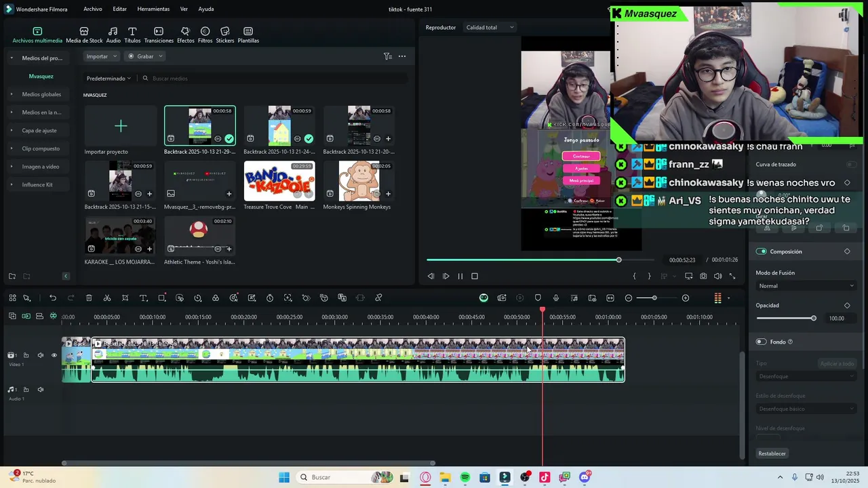Click the green AI assistant robot icon
The width and height of the screenshot is (868, 488).
click(484, 298)
